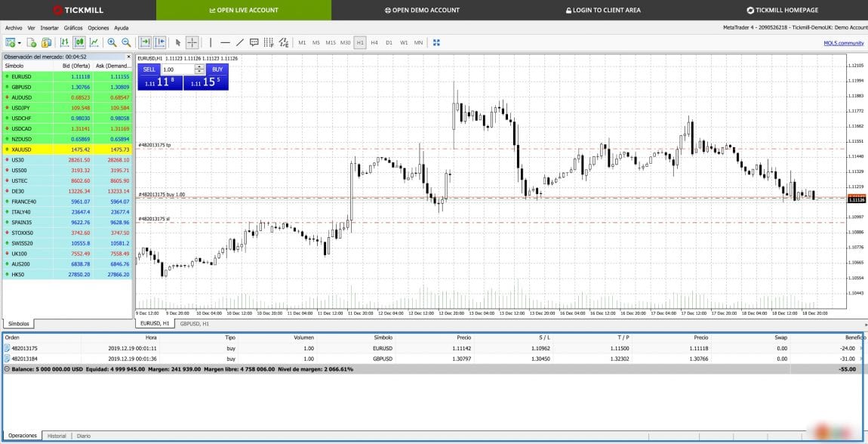Select the trendline drawing tool
Screen dimensions: 868x444
click(240, 42)
